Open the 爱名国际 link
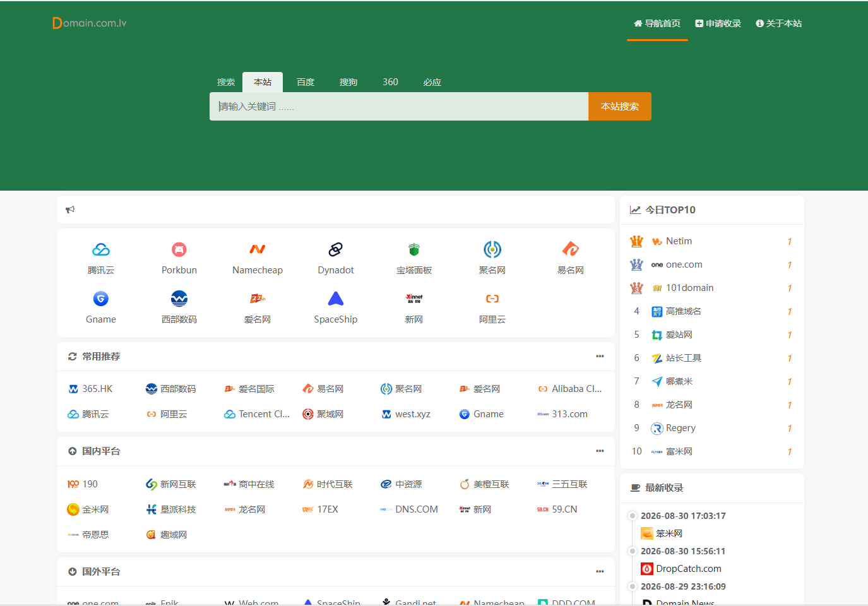Image resolution: width=868 pixels, height=606 pixels. click(249, 389)
